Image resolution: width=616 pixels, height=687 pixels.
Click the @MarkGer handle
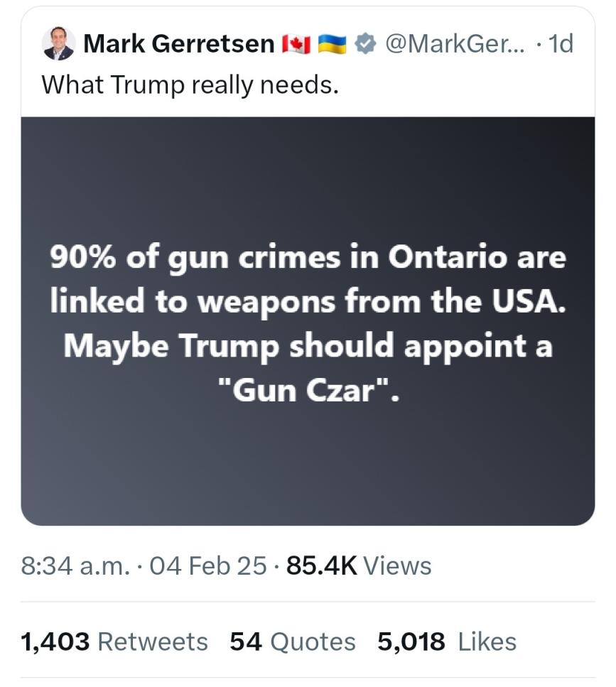[x=454, y=45]
